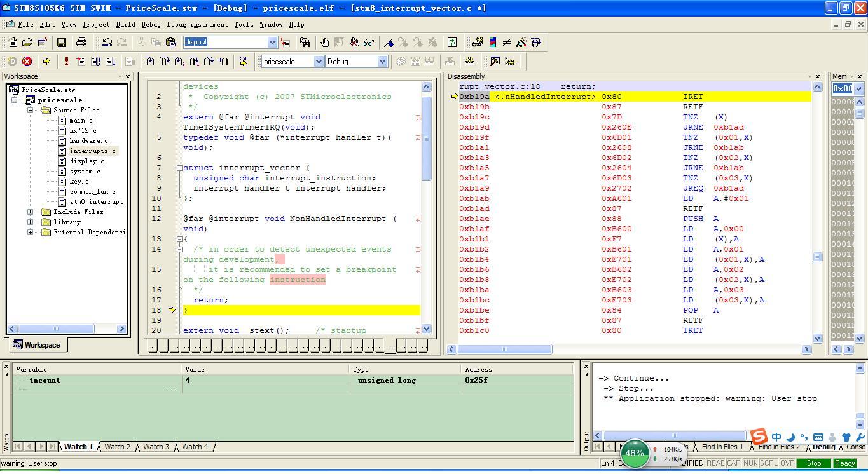Select the tmcount variable in Watch

pos(45,380)
